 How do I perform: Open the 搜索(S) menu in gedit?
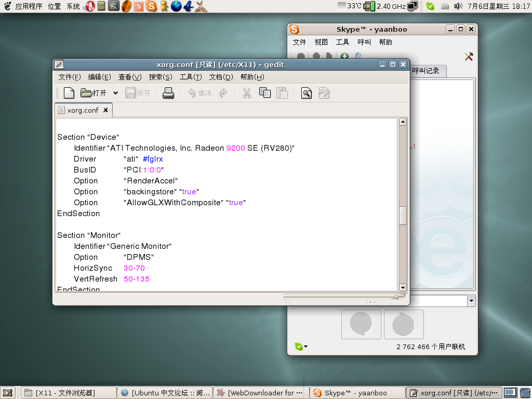[161, 77]
